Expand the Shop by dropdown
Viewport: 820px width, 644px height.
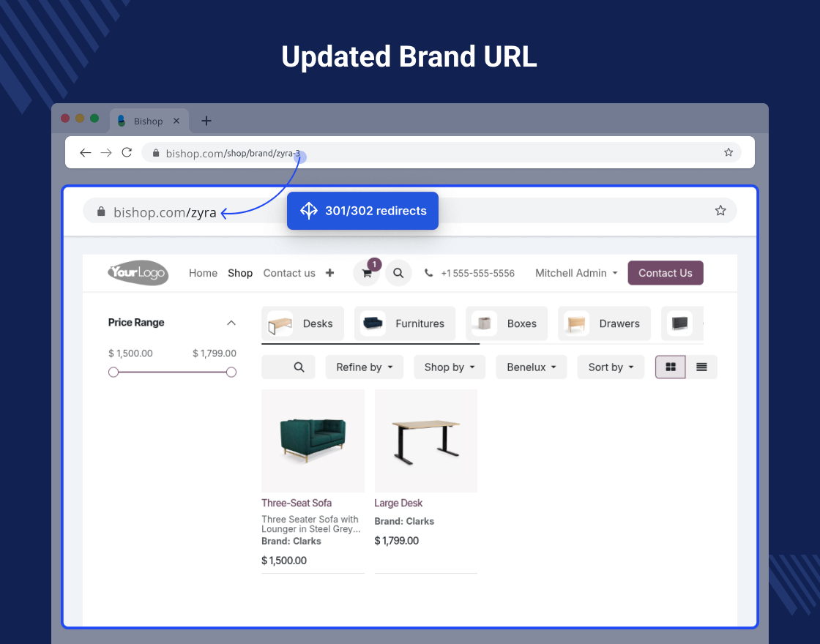pos(450,367)
